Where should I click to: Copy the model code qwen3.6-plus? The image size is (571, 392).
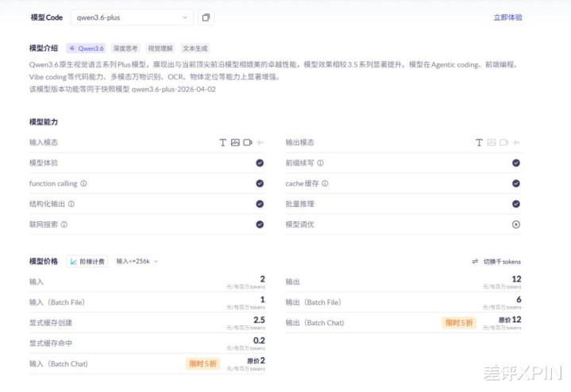pyautogui.click(x=206, y=17)
